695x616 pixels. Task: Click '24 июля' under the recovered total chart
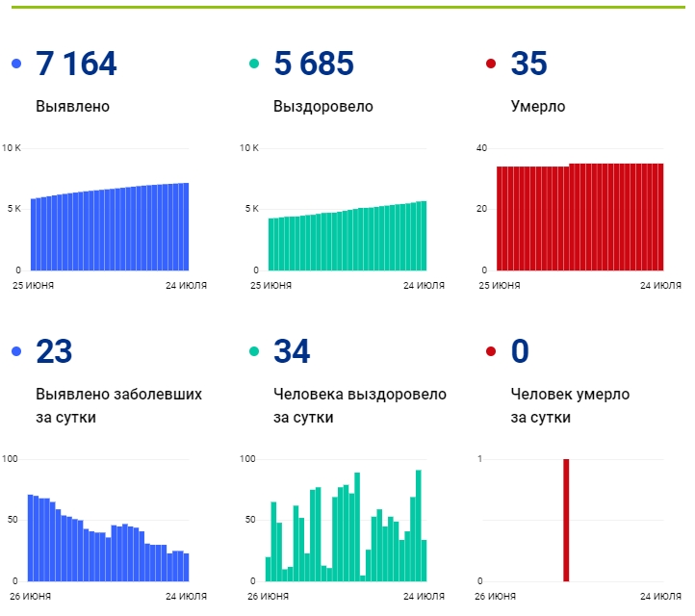[x=424, y=286]
